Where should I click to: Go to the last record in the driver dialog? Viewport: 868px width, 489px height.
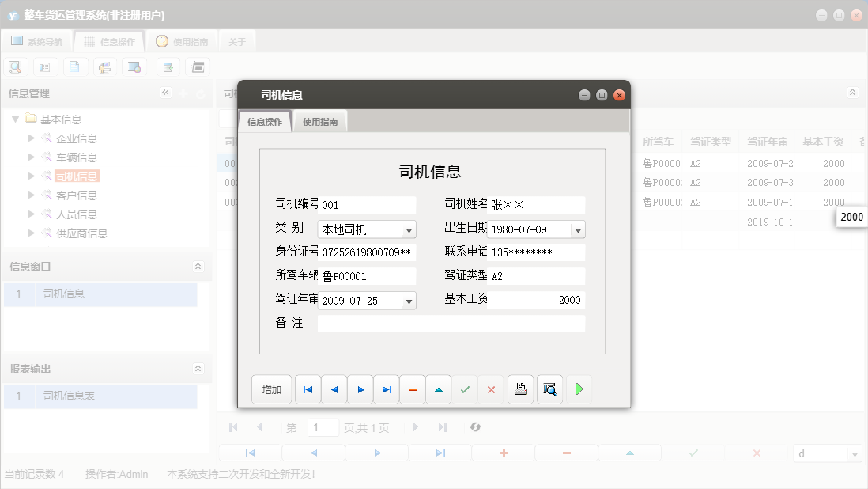pos(386,389)
